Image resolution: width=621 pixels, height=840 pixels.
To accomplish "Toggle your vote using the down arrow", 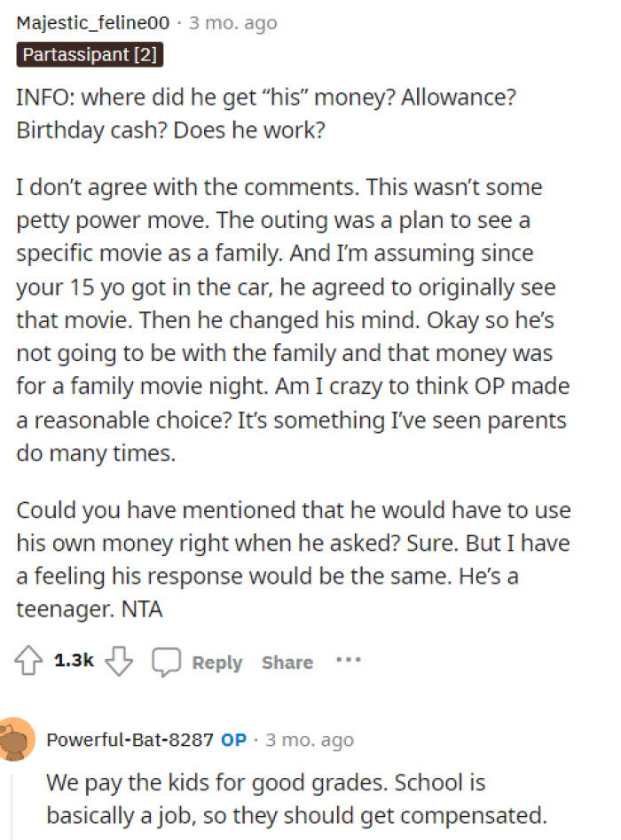I will point(118,662).
